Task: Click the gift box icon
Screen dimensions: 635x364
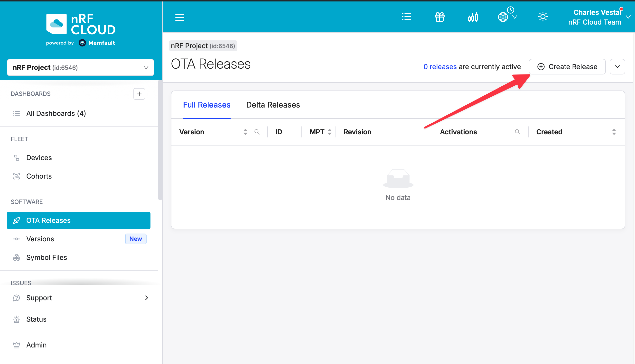Action: [439, 17]
